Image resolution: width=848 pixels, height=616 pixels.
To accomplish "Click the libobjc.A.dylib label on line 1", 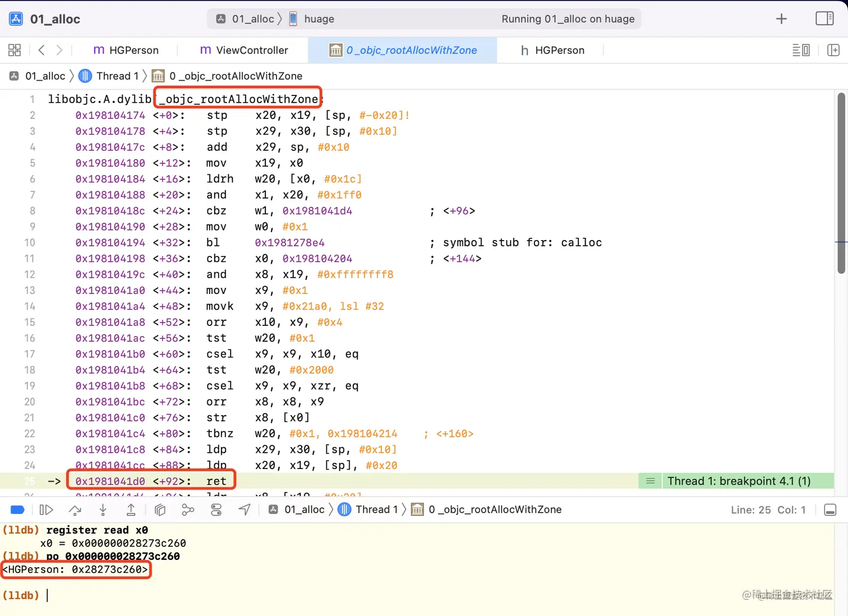I will 100,99.
